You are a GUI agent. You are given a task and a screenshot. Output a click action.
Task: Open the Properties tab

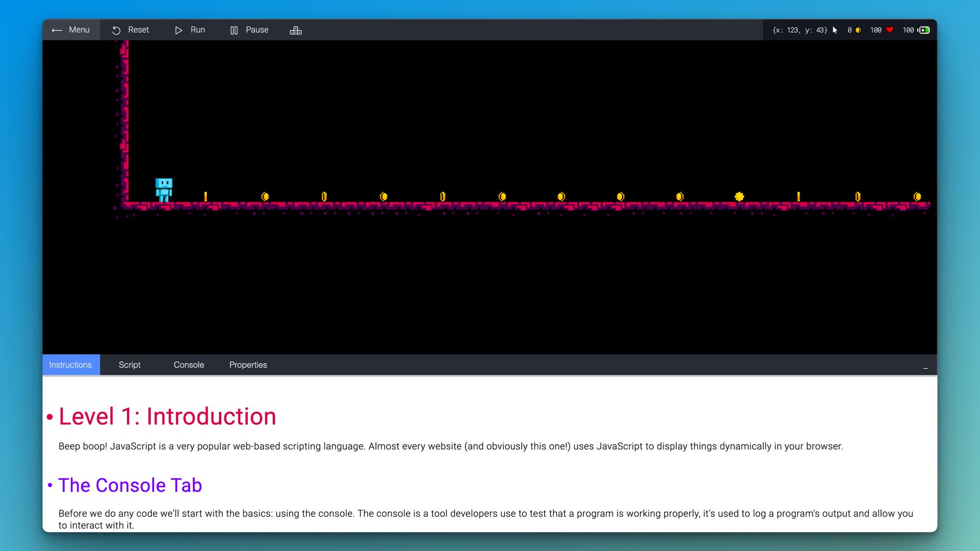[248, 365]
